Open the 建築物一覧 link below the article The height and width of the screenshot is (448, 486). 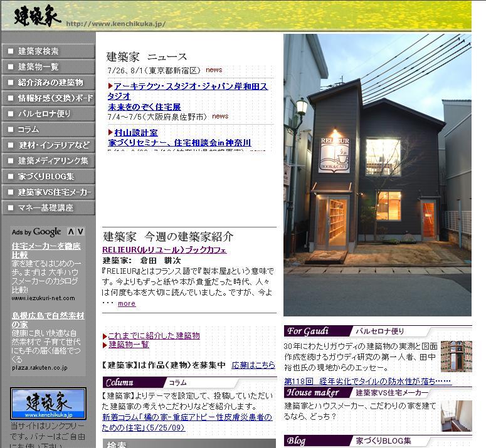pyautogui.click(x=129, y=344)
